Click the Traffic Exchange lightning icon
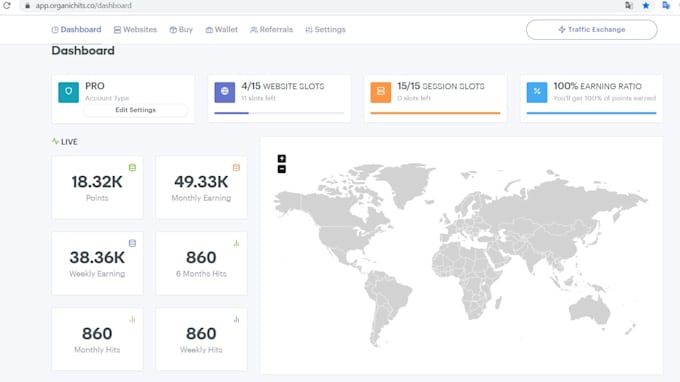 coord(562,29)
